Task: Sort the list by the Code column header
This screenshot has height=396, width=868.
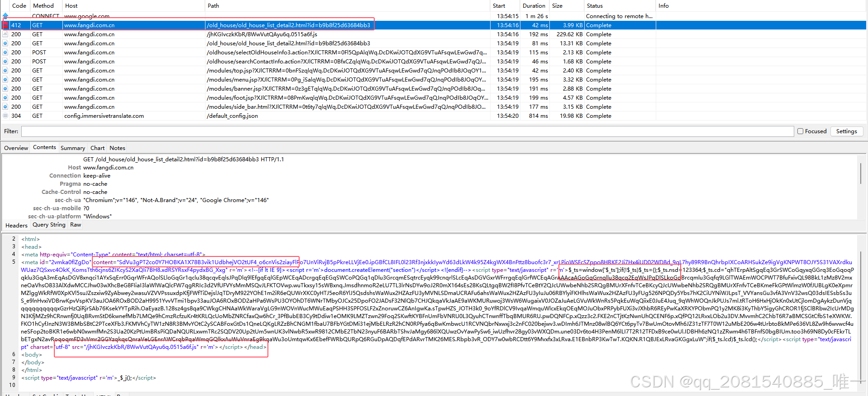Action: pyautogui.click(x=19, y=6)
